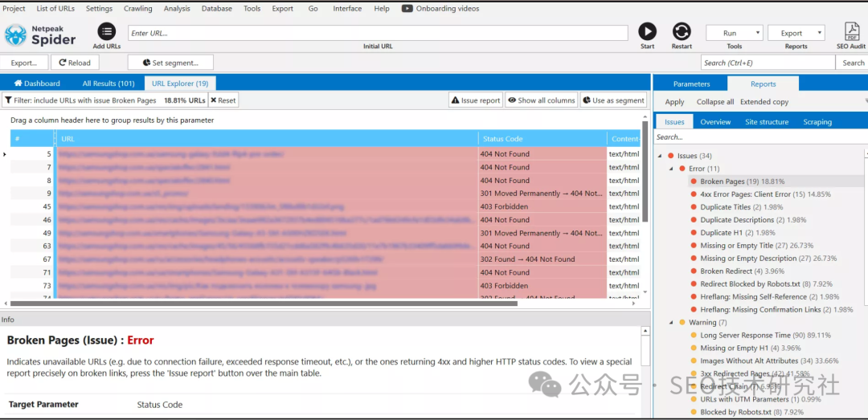
Task: Click the Add URLs icon
Action: tap(106, 31)
